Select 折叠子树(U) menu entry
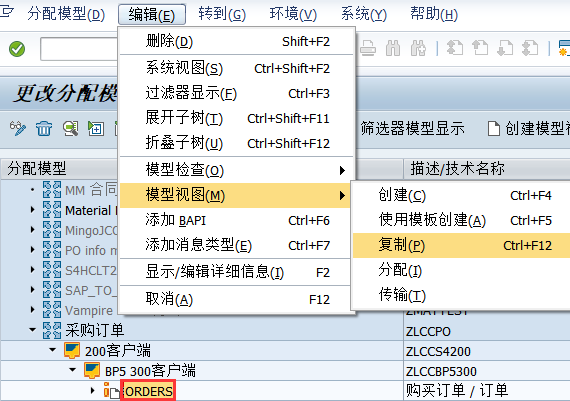Viewport: 570px width, 401px height. click(236, 144)
